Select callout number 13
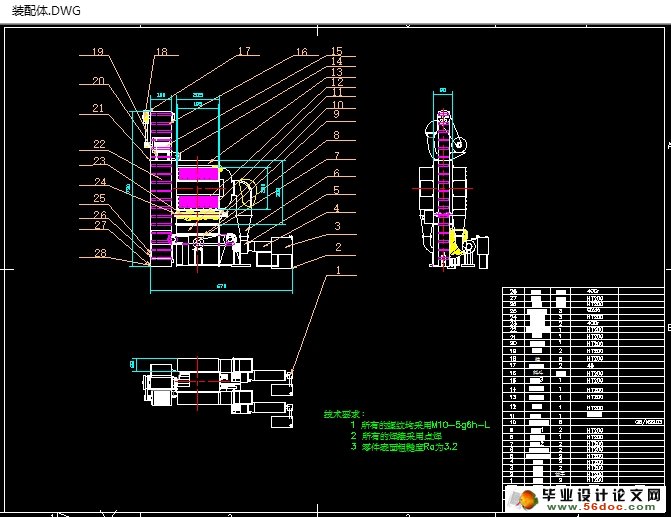 [337, 72]
